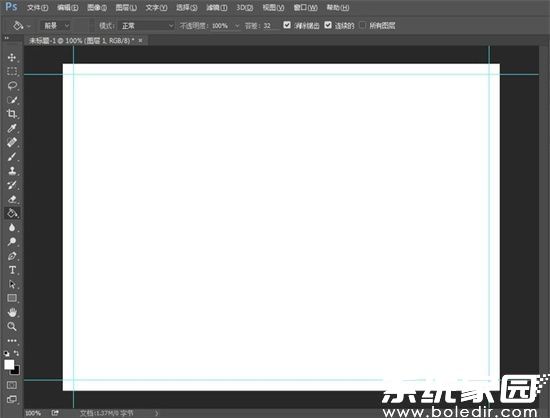550x418 pixels.
Task: Open the fill source (前景) dropdown
Action: 56,26
